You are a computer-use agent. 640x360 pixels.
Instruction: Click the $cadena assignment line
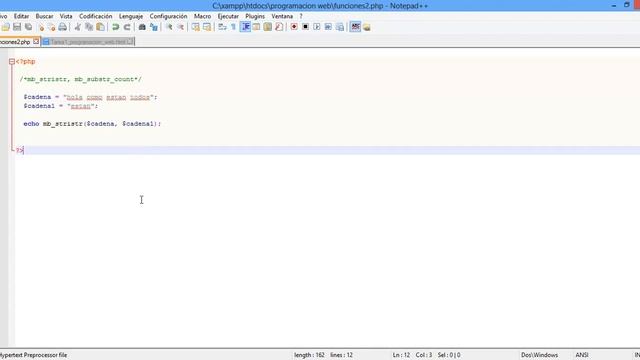(90, 97)
